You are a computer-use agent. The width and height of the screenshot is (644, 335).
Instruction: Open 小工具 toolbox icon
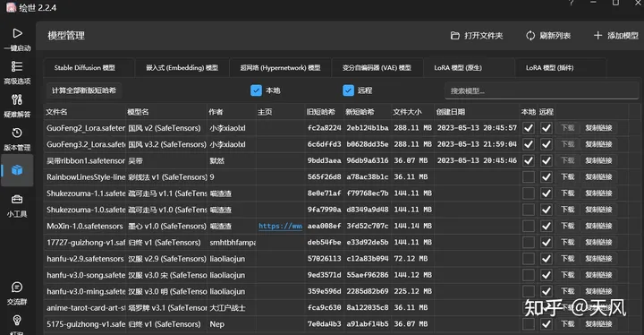pos(17,200)
